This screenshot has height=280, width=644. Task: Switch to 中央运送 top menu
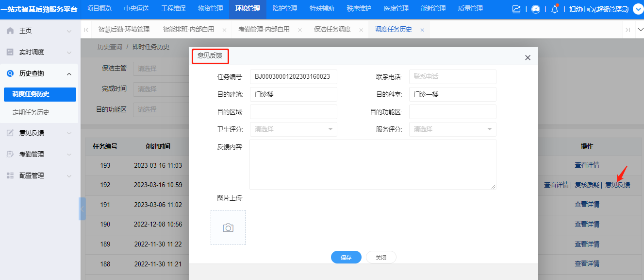tap(136, 8)
